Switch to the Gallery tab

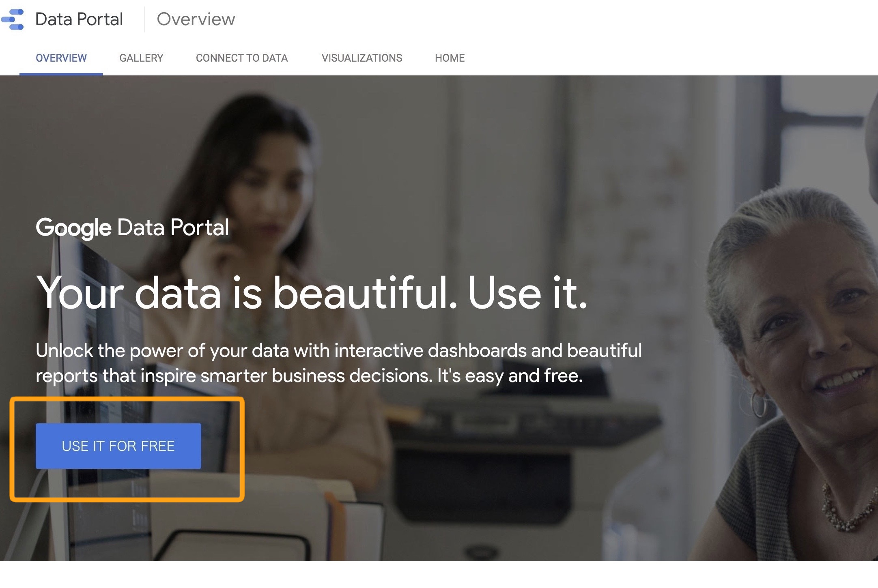[141, 58]
